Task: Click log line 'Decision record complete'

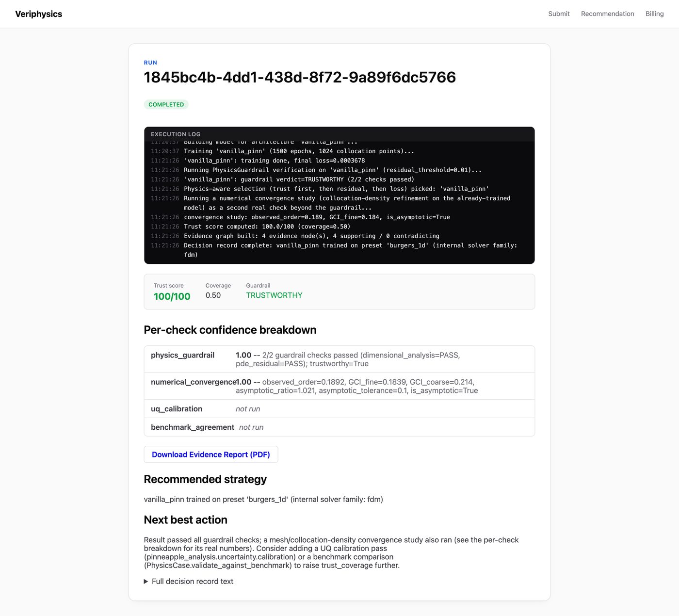Action: pos(350,250)
